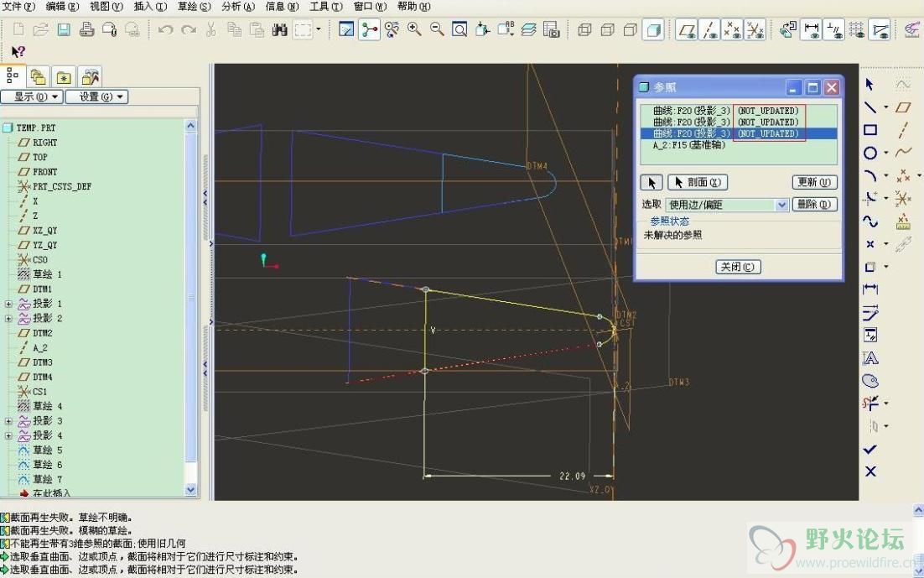Click the 关闭 button in references dialog
This screenshot has height=578, width=924.
point(739,267)
